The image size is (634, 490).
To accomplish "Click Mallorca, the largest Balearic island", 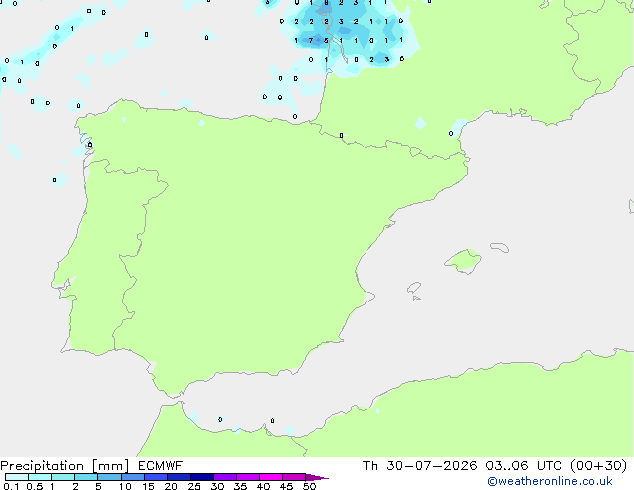I will [463, 261].
